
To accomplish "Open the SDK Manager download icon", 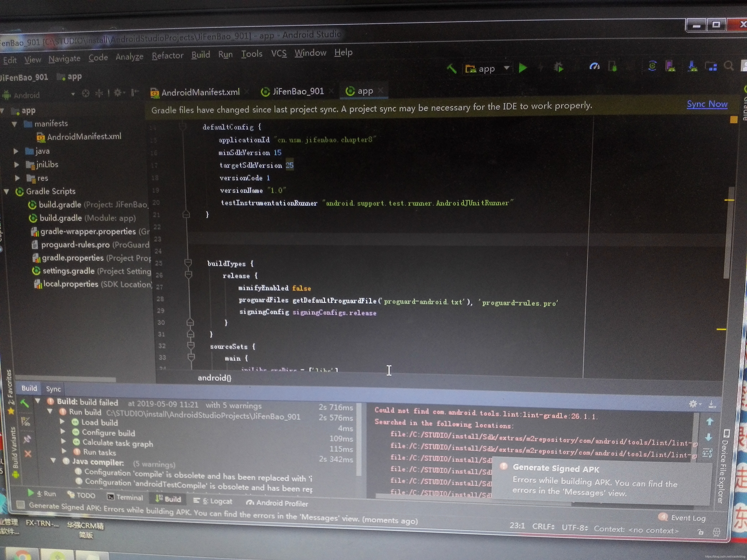I will click(x=692, y=66).
